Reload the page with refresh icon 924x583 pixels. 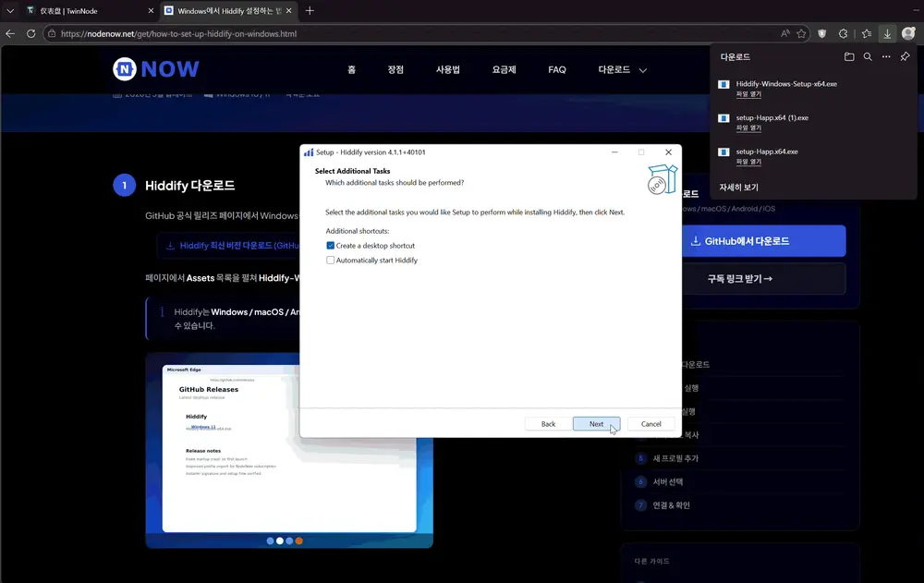[31, 33]
